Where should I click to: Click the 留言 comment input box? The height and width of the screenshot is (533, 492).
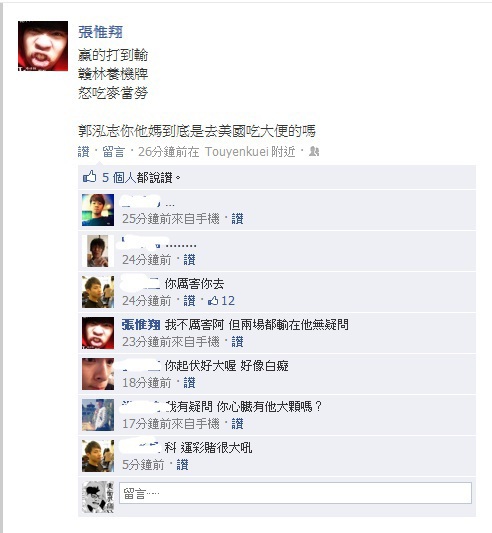click(295, 493)
